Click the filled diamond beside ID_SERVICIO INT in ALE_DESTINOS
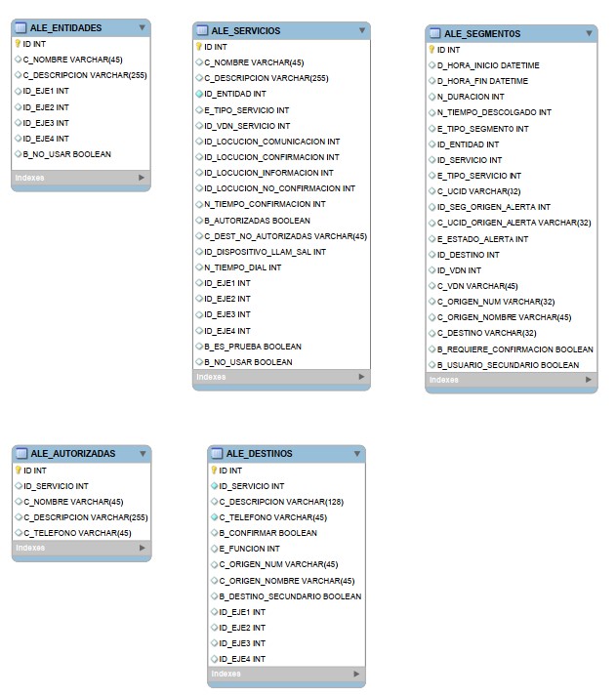The image size is (616, 697). (x=214, y=486)
